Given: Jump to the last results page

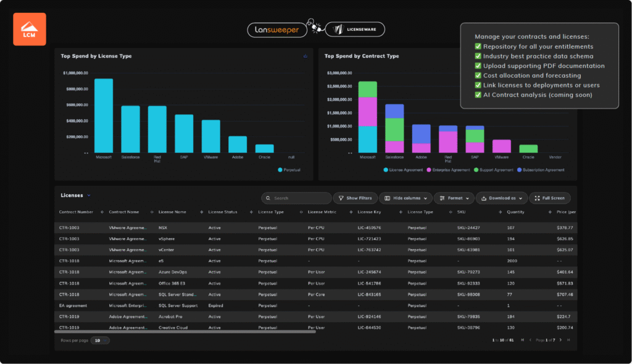Looking at the screenshot, I should point(568,340).
